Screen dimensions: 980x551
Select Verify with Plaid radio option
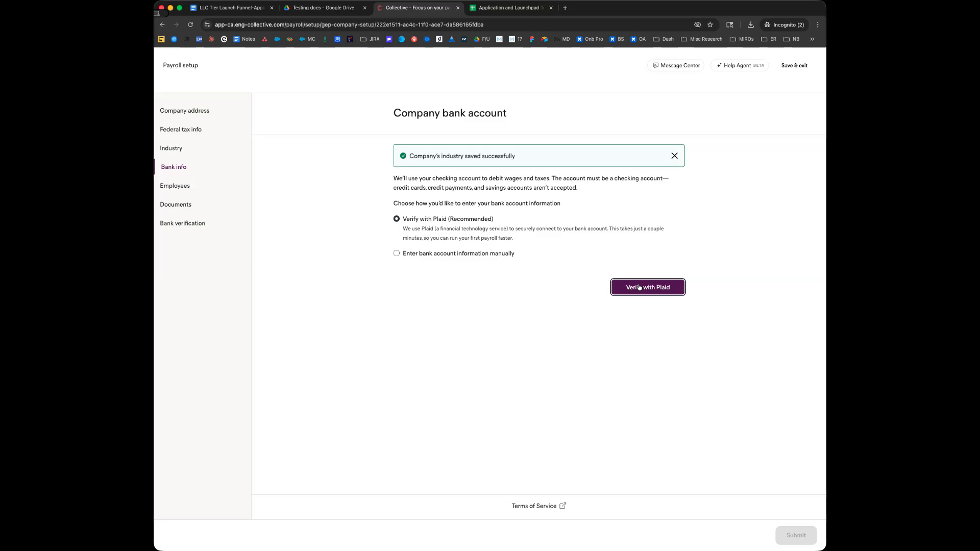click(397, 219)
